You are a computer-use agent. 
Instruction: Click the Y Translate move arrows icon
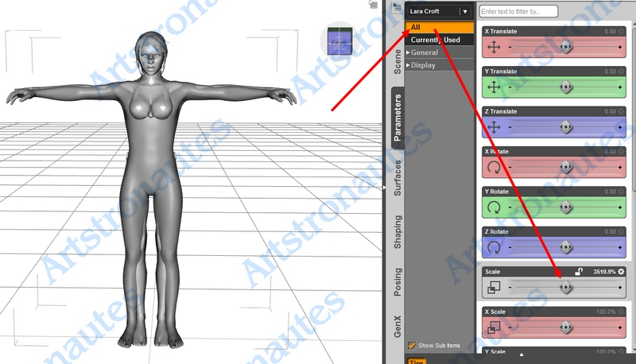(x=494, y=87)
